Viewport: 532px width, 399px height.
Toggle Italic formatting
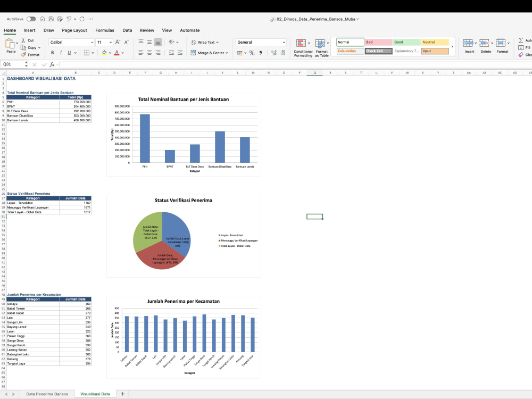point(61,53)
